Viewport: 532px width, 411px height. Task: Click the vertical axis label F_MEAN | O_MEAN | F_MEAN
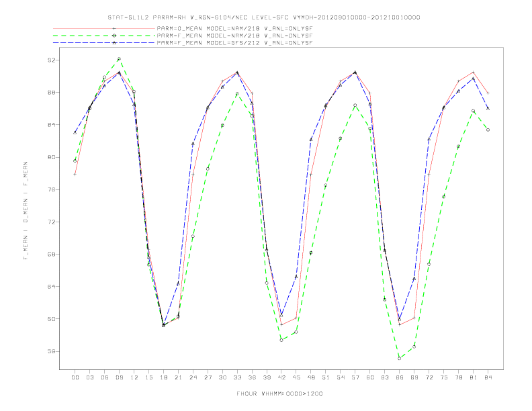26,211
